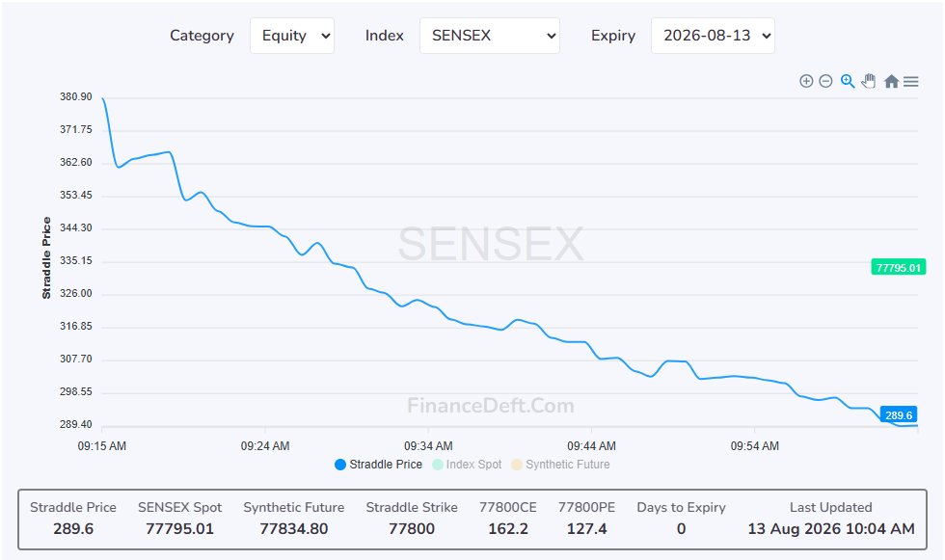Open the Category dropdown showing Equity
945x560 pixels.
pos(292,36)
